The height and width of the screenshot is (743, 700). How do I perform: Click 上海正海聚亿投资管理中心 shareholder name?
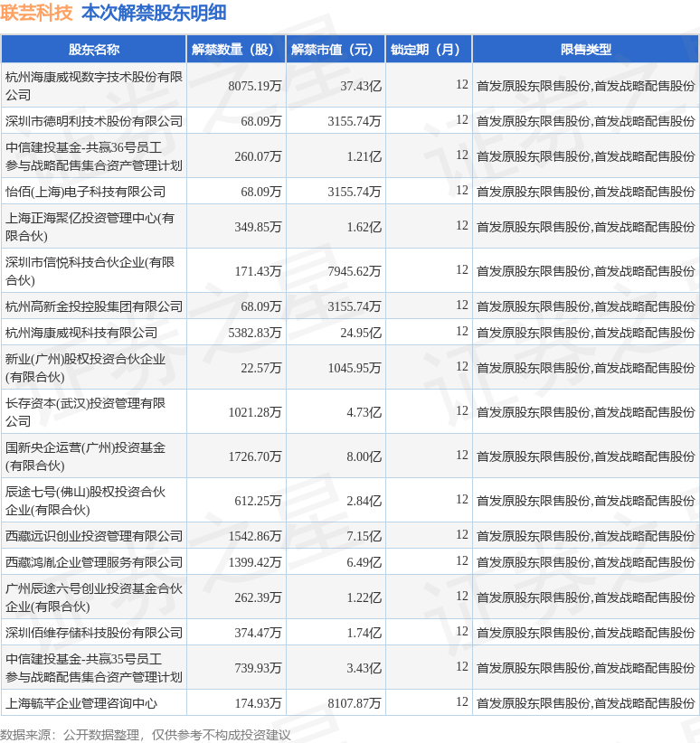90,227
